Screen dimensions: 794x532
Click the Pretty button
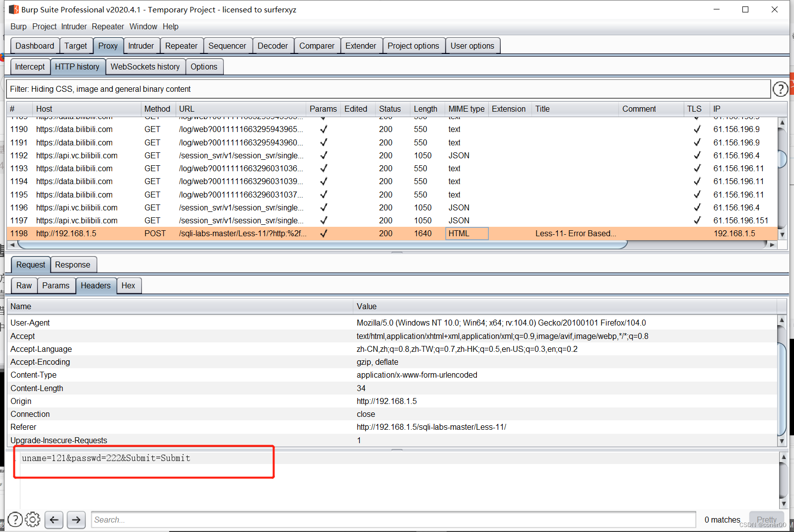click(x=767, y=520)
